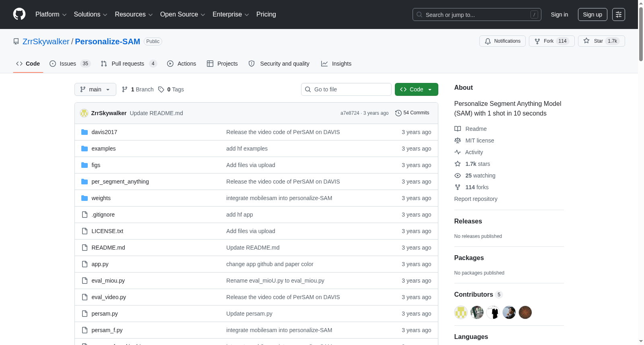Click the Sign up button

(592, 14)
